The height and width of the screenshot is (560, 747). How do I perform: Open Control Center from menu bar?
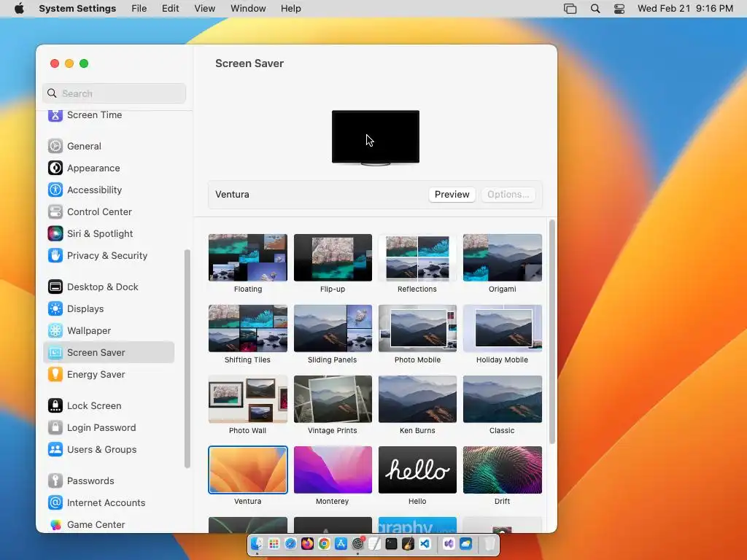click(619, 9)
